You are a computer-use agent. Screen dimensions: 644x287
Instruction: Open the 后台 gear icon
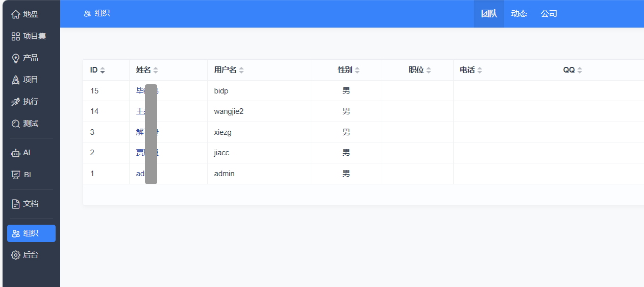[16, 255]
